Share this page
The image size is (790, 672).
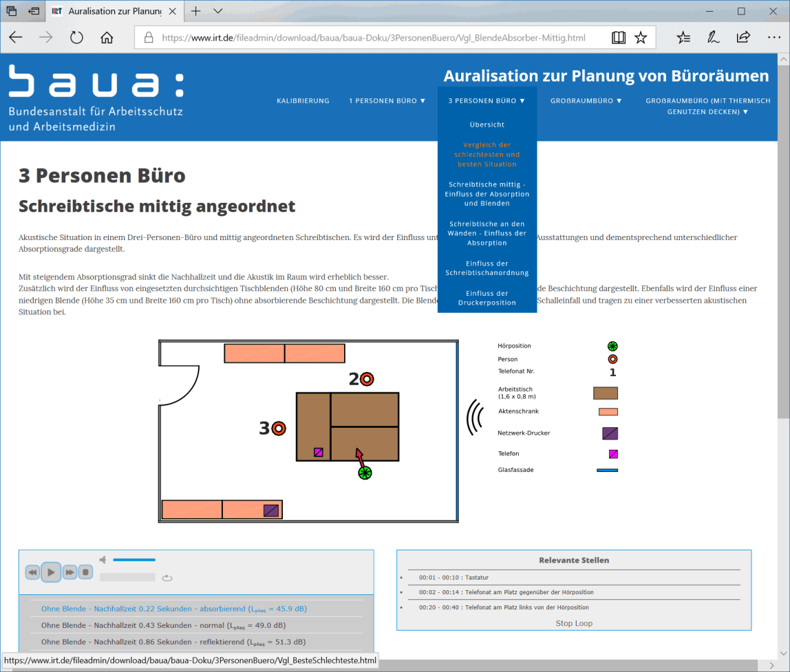pos(743,37)
